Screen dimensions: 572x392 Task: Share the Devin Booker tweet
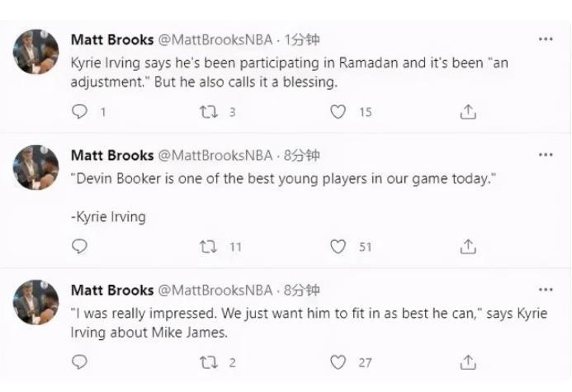pos(468,246)
